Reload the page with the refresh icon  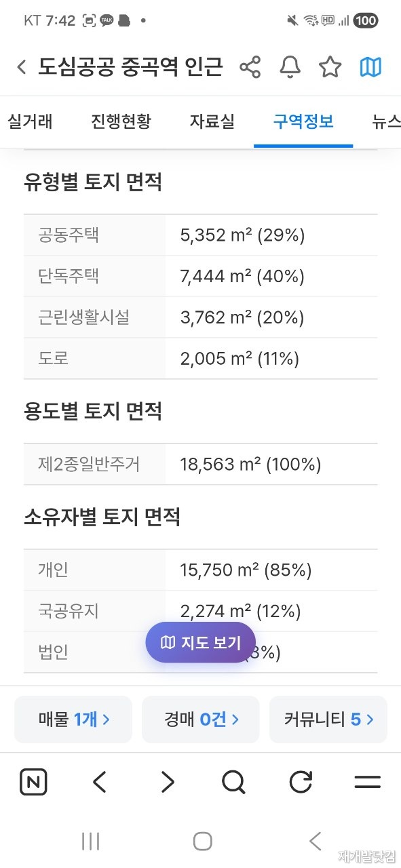pos(301,783)
